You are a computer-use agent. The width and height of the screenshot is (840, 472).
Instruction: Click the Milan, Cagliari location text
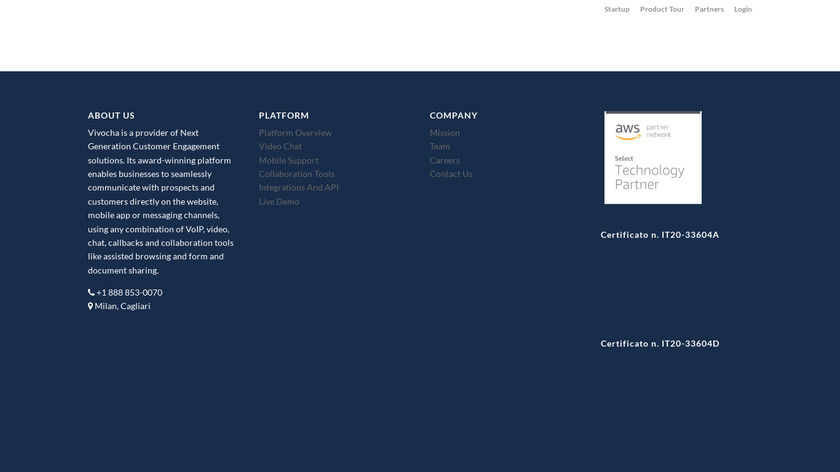(122, 306)
